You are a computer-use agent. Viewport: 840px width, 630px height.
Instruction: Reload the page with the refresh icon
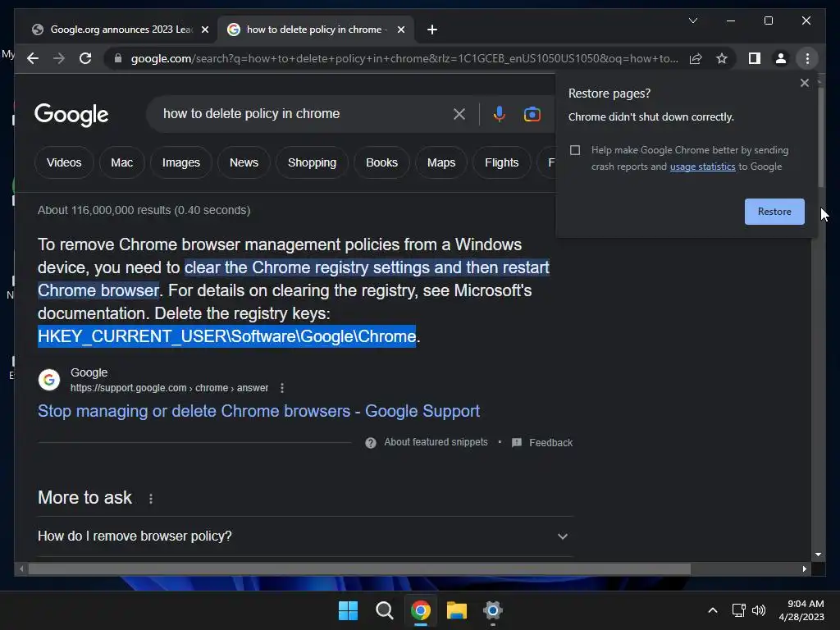pos(85,58)
